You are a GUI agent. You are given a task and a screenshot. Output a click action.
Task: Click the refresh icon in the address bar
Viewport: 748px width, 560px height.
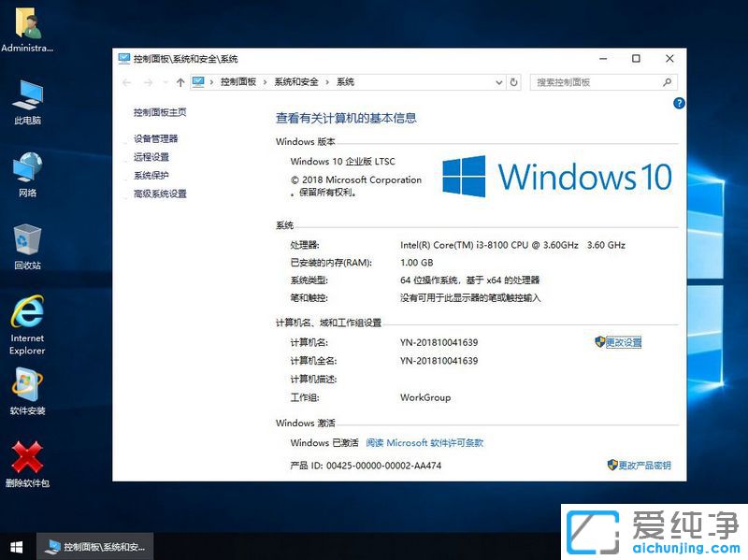(x=512, y=81)
